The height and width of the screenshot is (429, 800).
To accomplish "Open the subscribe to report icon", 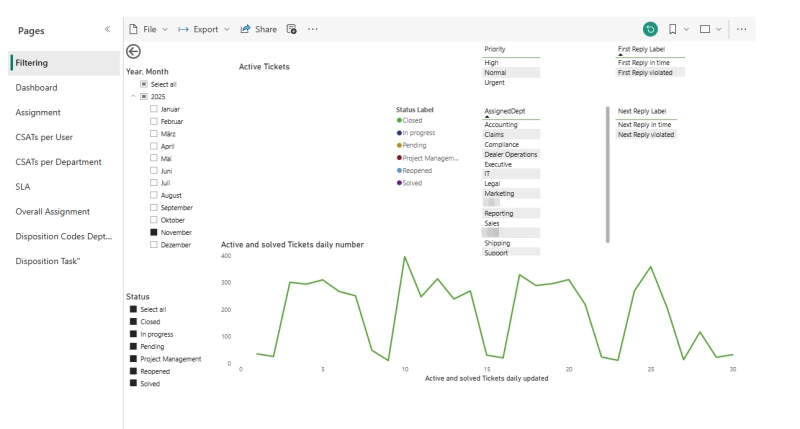I will [x=291, y=29].
